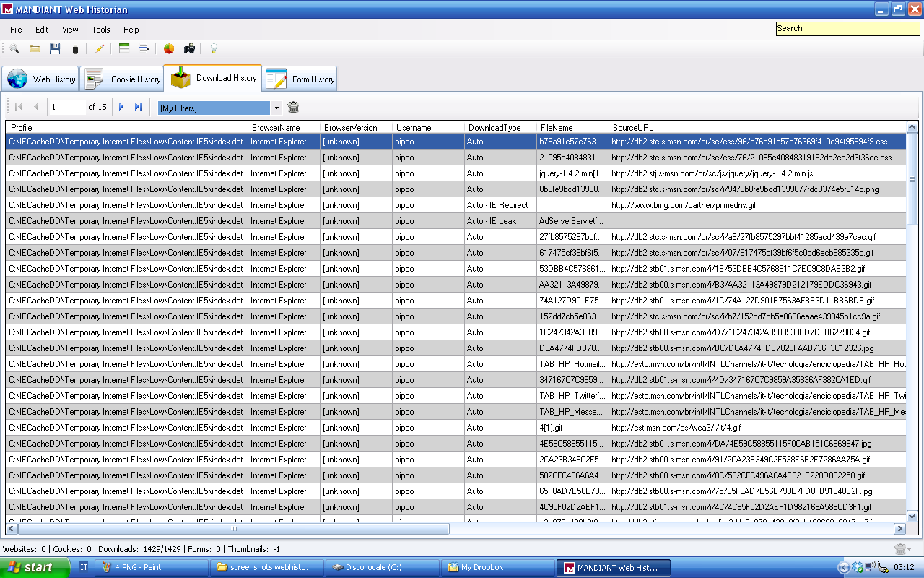Click the blue lines filter toolbar icon
This screenshot has width=924, height=578.
(x=144, y=49)
